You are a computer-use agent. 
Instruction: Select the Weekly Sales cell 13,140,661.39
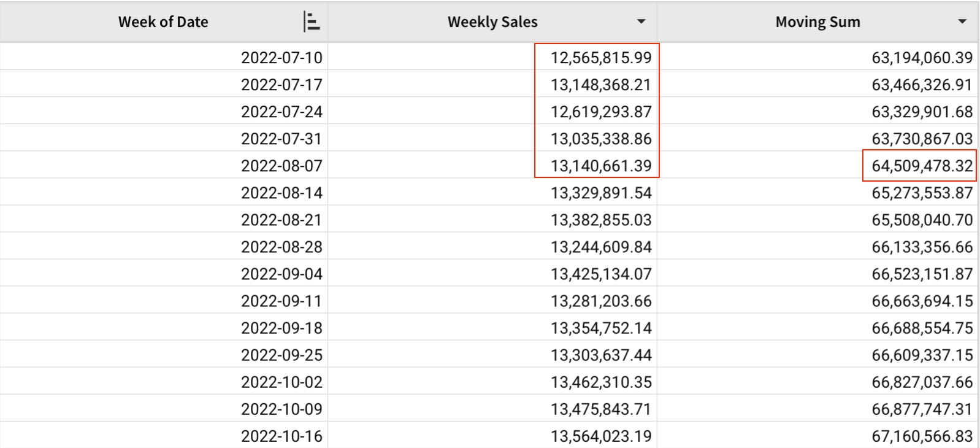click(600, 166)
